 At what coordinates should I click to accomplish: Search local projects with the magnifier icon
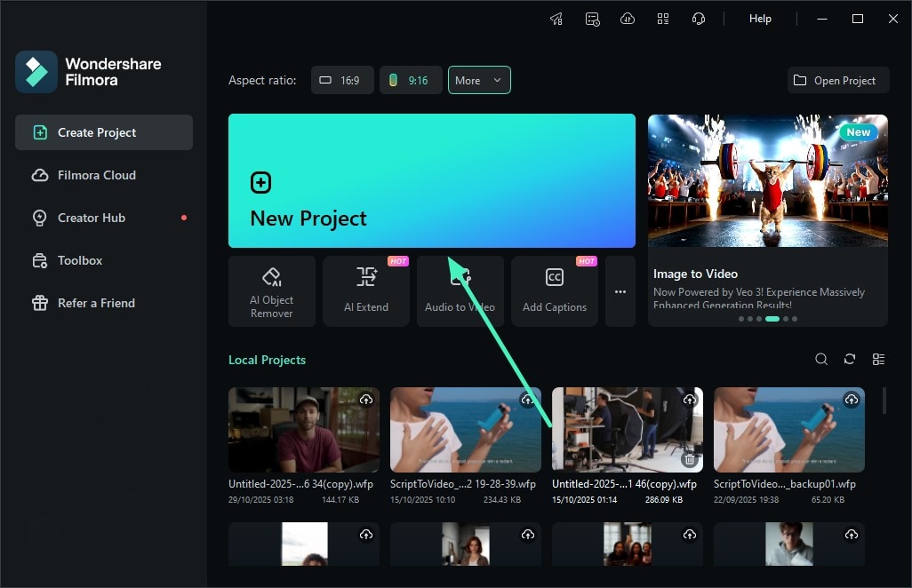coord(820,359)
